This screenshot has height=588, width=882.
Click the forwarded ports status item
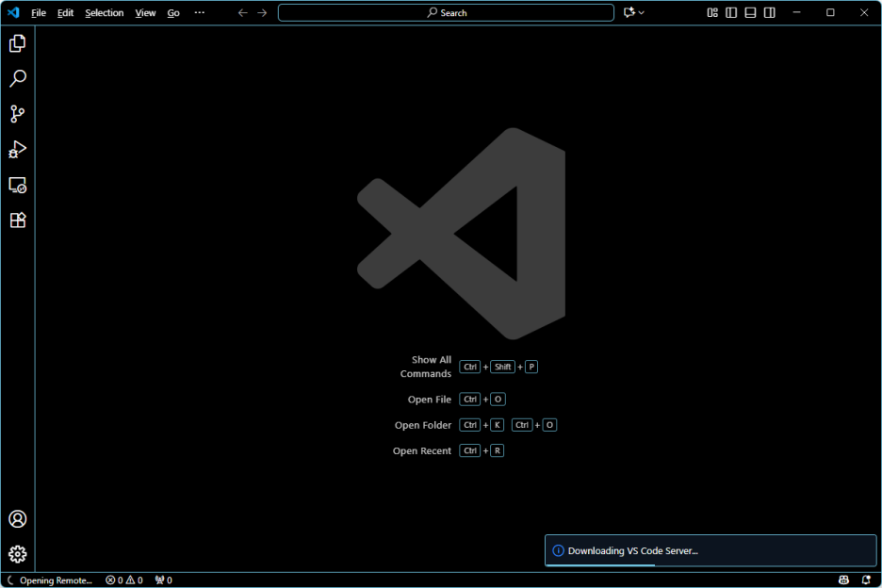pos(164,580)
